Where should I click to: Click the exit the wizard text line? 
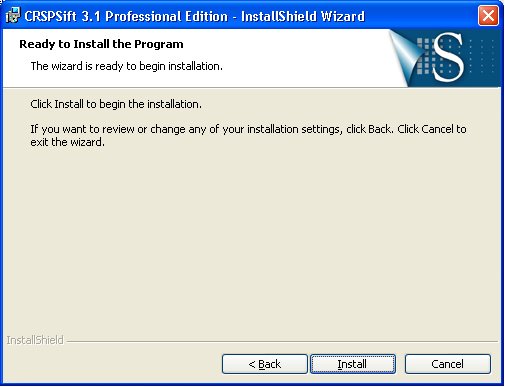coord(68,142)
